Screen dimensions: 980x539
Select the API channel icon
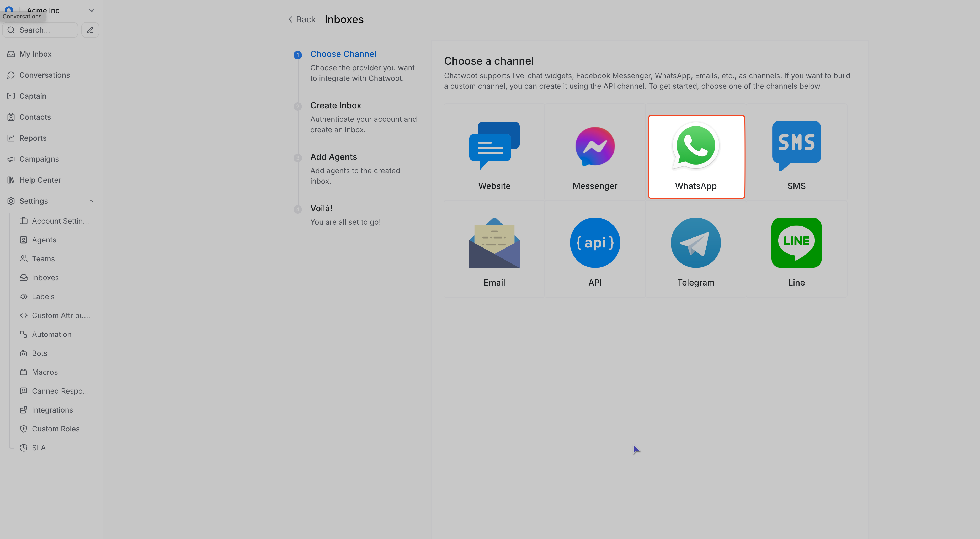click(595, 243)
